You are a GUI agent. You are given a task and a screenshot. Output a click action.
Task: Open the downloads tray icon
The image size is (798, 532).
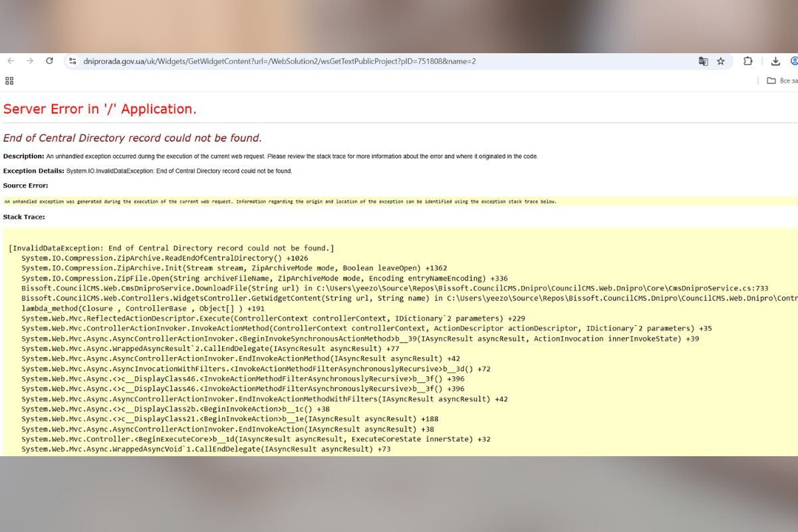click(x=775, y=61)
